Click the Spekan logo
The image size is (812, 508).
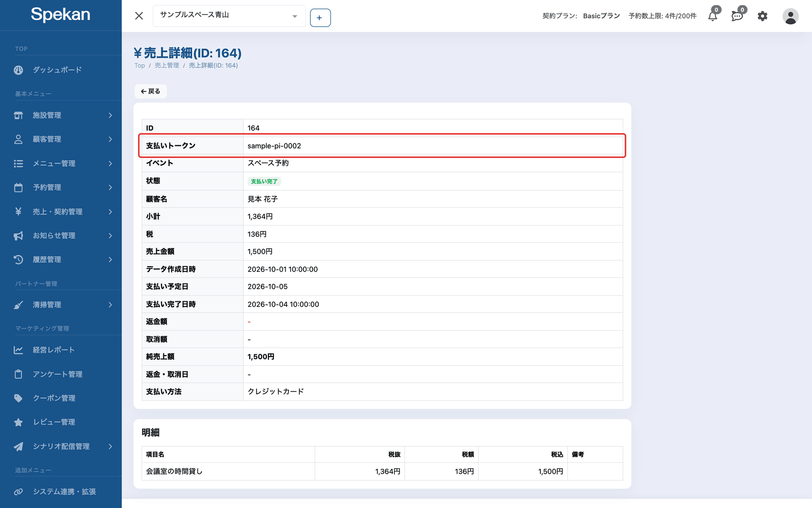click(60, 14)
